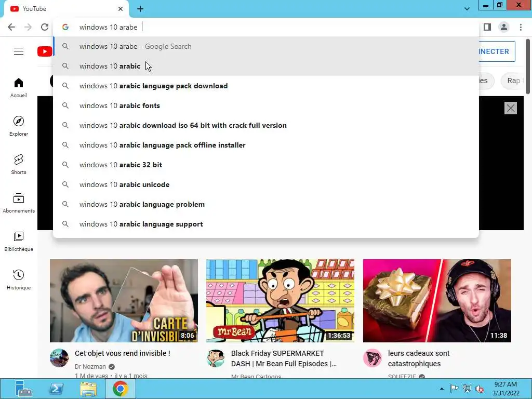Open Abonnements in the YouTube sidebar
Viewport: 532px width, 399px height.
point(19,203)
